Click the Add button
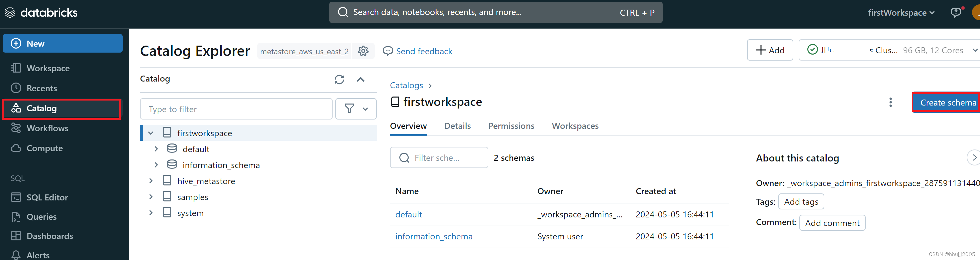 770,50
